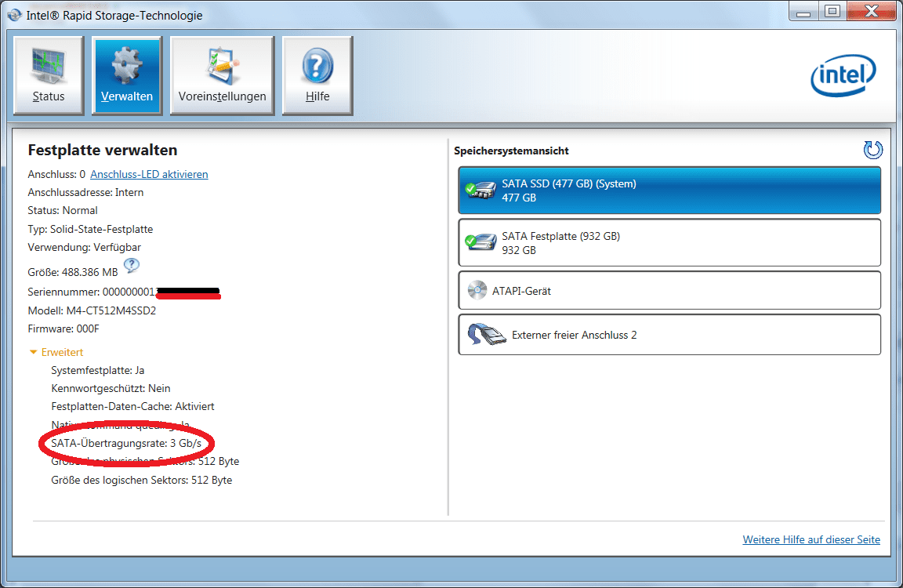903x588 pixels.
Task: Click Firmware: 000F text
Action: [63, 328]
